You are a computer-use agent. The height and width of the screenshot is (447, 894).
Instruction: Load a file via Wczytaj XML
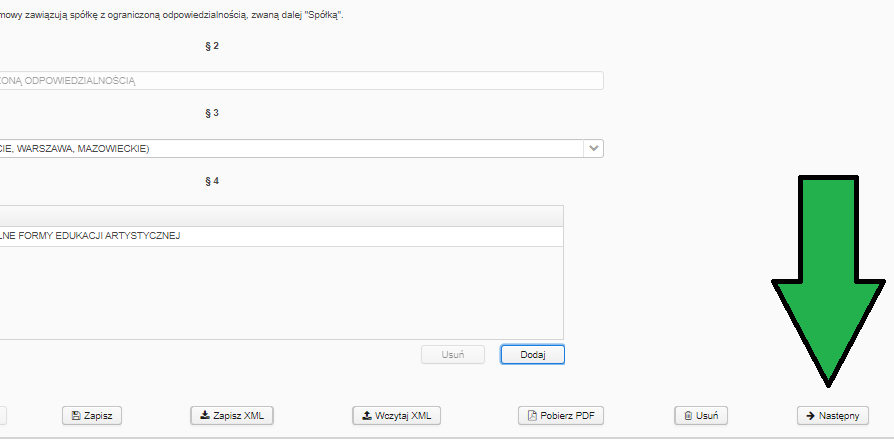coord(396,416)
